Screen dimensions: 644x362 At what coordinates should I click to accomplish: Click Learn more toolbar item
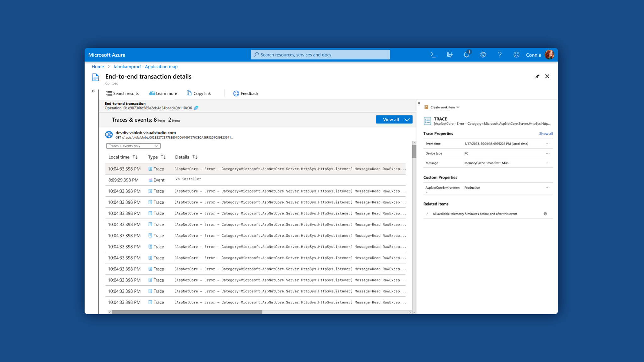tap(163, 94)
